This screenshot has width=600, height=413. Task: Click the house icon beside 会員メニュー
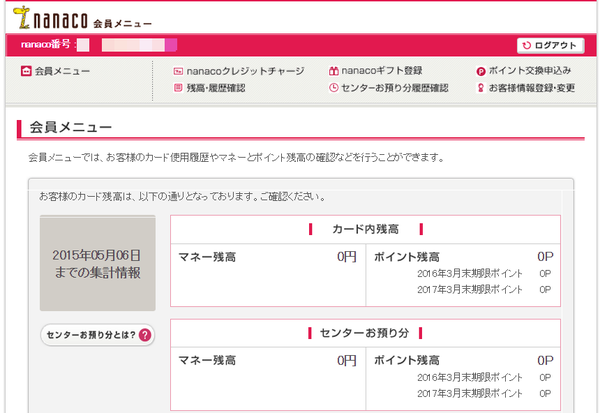pyautogui.click(x=26, y=71)
